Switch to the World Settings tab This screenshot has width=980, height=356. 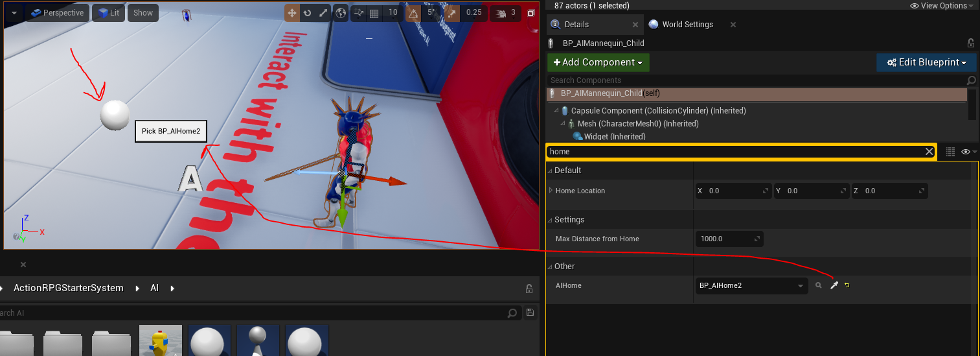pyautogui.click(x=687, y=25)
